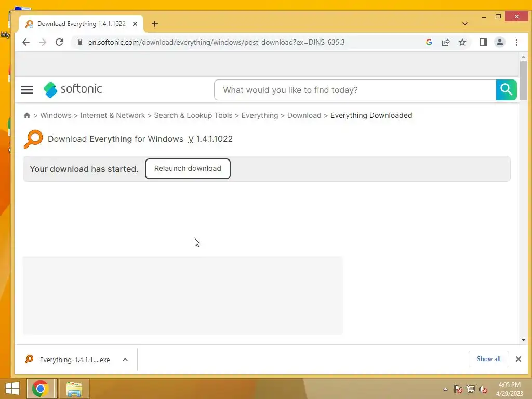Click the home breadcrumb icon
The width and height of the screenshot is (532, 399).
tap(27, 116)
